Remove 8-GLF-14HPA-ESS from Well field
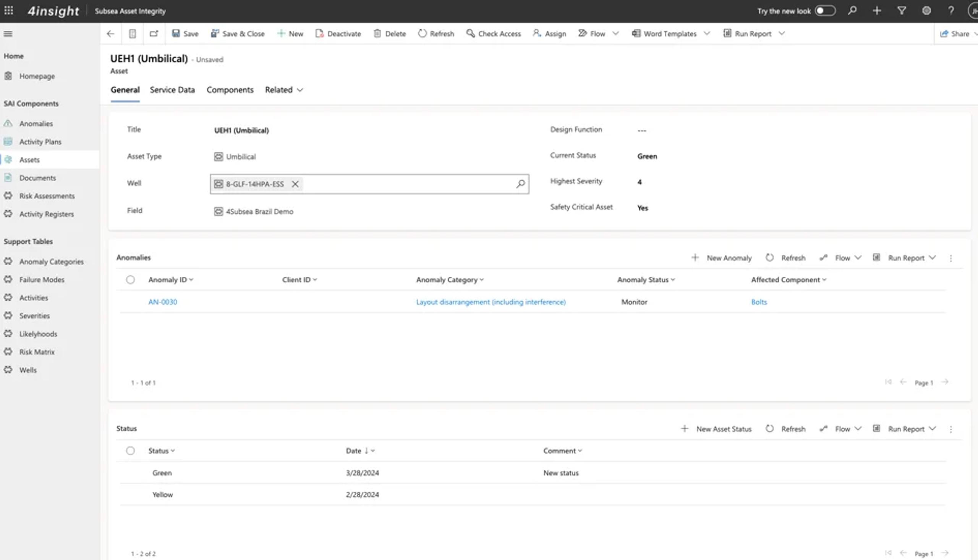978x560 pixels. pyautogui.click(x=295, y=184)
